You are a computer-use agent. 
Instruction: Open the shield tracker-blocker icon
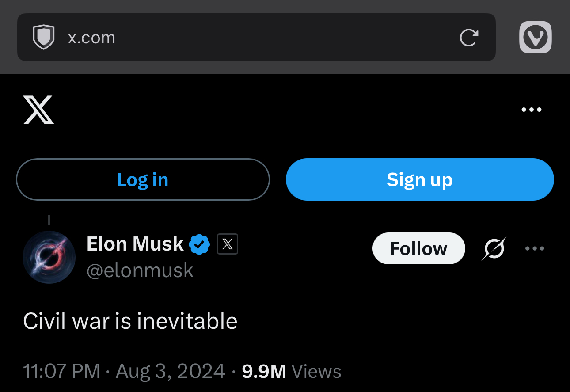44,37
